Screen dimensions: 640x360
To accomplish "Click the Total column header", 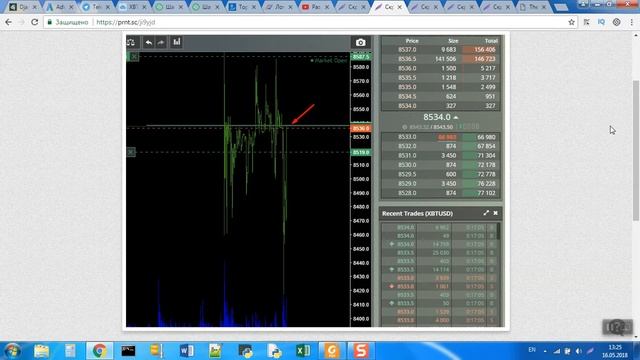I will (x=491, y=41).
